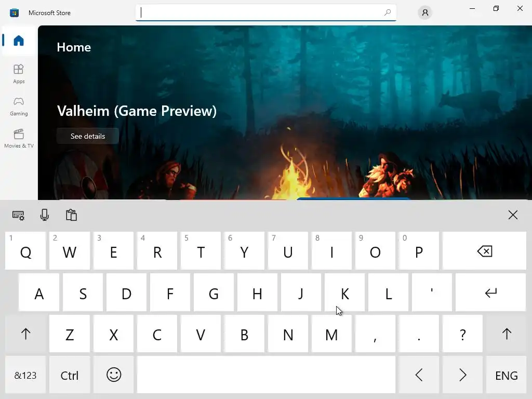Tap the S key

click(x=83, y=292)
